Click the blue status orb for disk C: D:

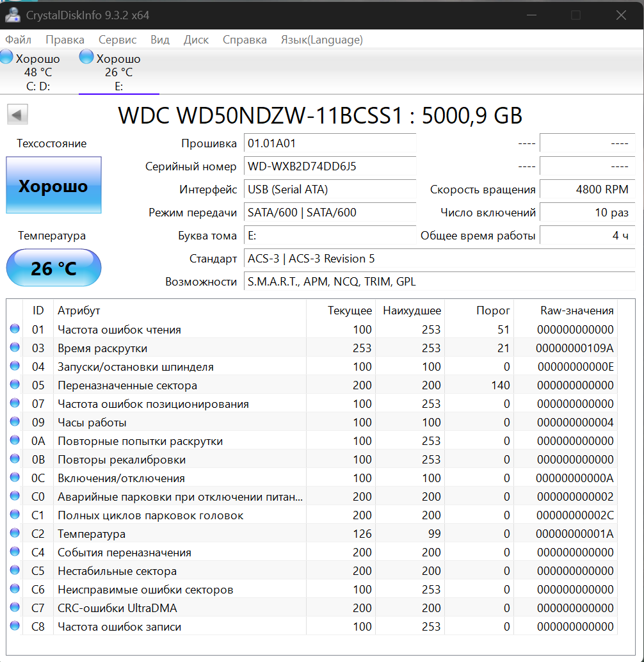coord(6,56)
